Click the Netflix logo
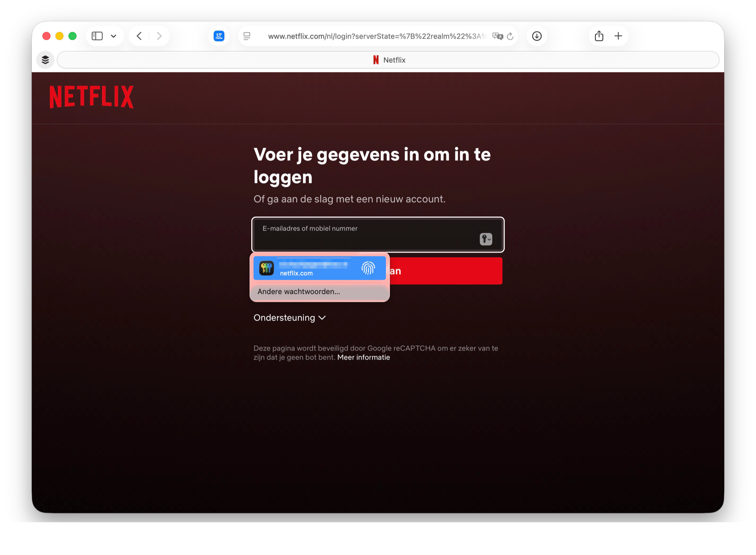Screen dimensions: 756x555 (91, 97)
